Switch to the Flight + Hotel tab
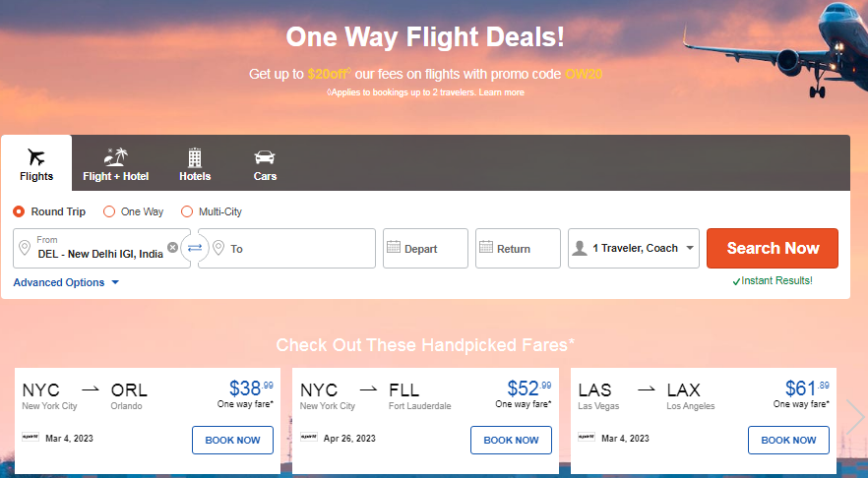This screenshot has height=478, width=868. coord(116,163)
